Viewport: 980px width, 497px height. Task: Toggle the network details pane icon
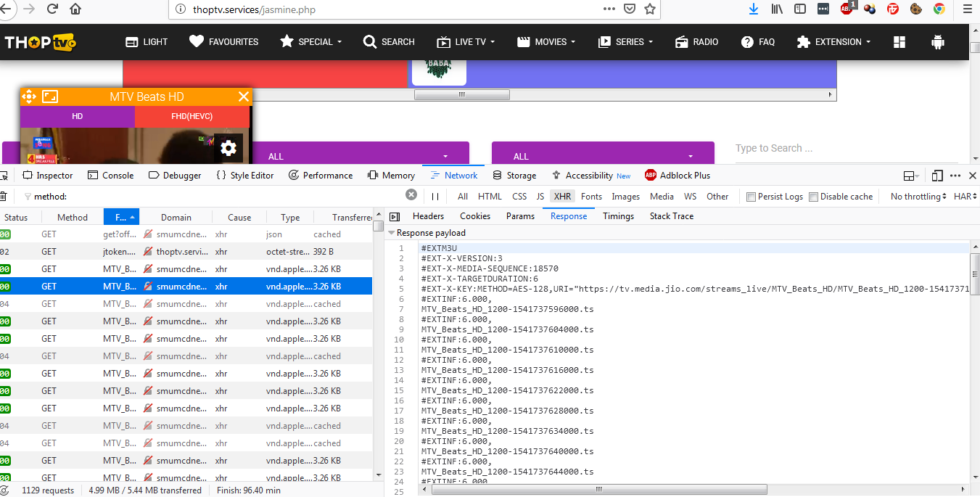coord(395,216)
